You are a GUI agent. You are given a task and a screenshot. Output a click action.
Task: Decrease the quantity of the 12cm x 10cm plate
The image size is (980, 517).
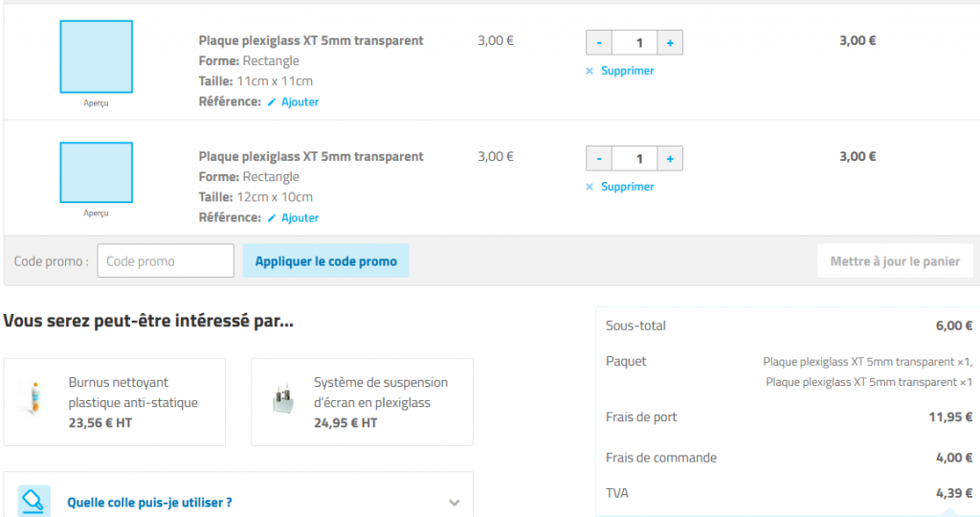(x=599, y=159)
